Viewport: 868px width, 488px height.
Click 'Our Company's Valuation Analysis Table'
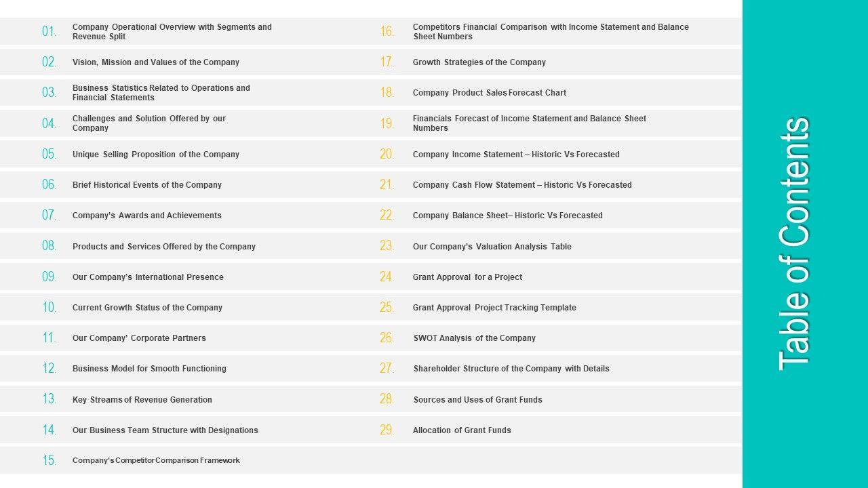coord(492,247)
